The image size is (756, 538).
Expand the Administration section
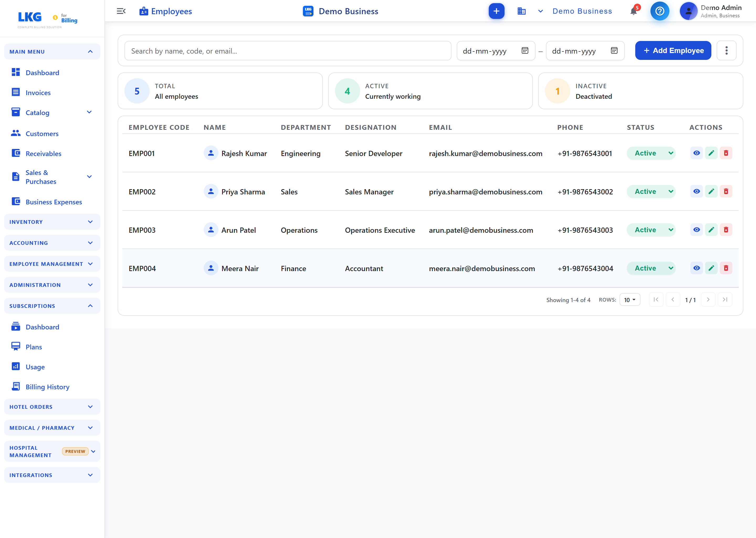(x=52, y=285)
